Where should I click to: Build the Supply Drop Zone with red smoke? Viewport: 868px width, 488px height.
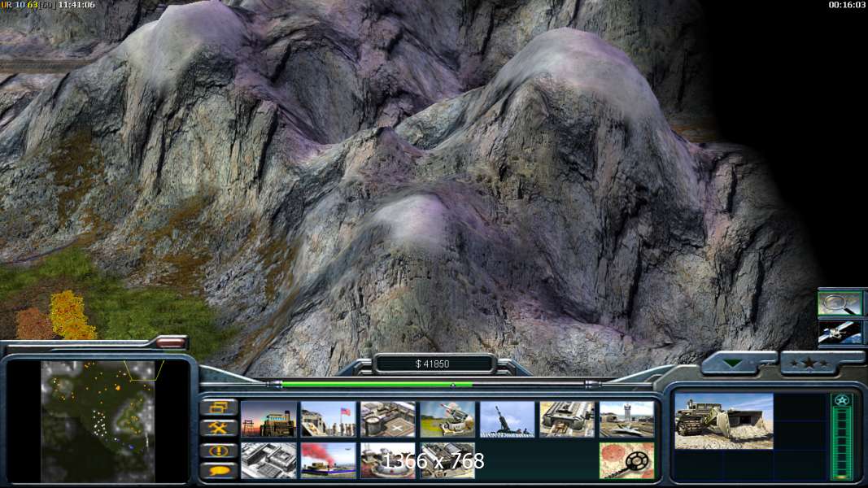point(329,460)
